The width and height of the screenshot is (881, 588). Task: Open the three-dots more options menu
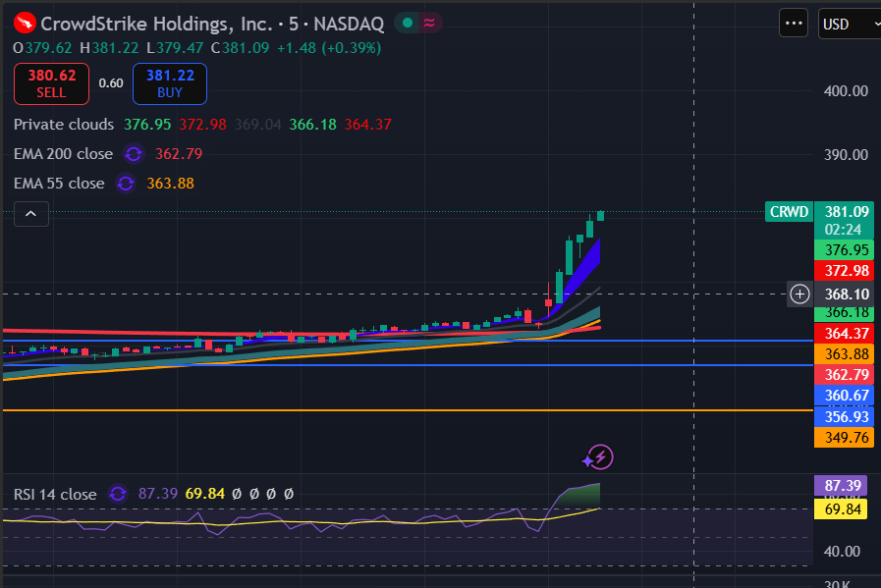(794, 24)
